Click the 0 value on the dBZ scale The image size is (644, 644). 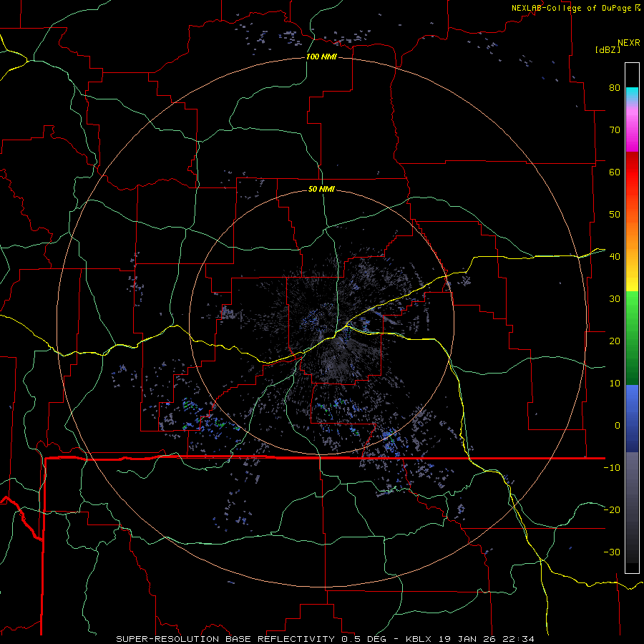point(618,426)
